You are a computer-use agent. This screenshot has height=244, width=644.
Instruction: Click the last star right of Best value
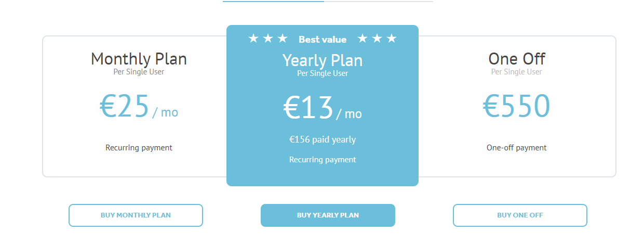[x=392, y=38]
